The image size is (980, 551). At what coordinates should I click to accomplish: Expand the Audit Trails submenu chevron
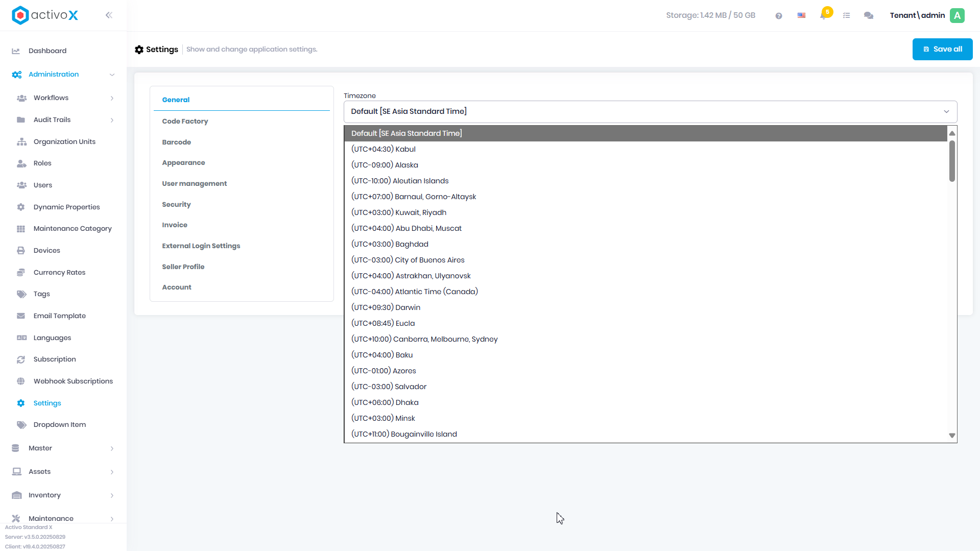[x=112, y=120]
